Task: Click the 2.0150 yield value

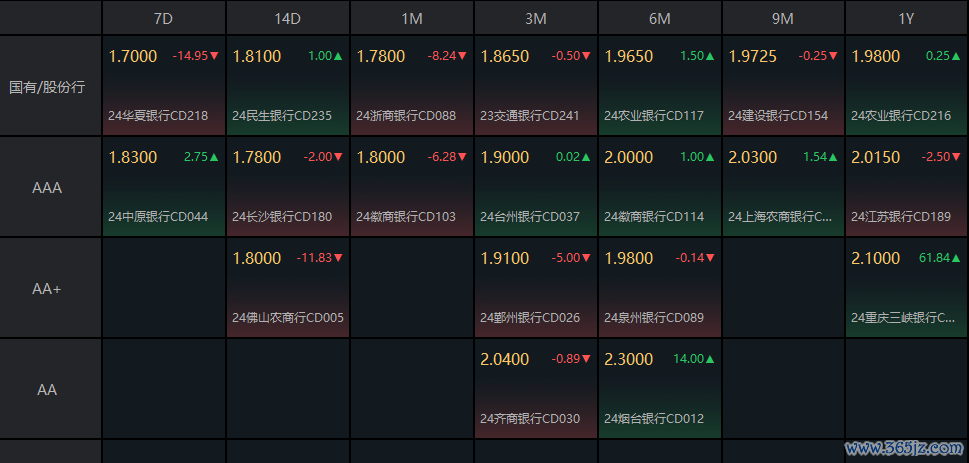Action: pos(876,157)
